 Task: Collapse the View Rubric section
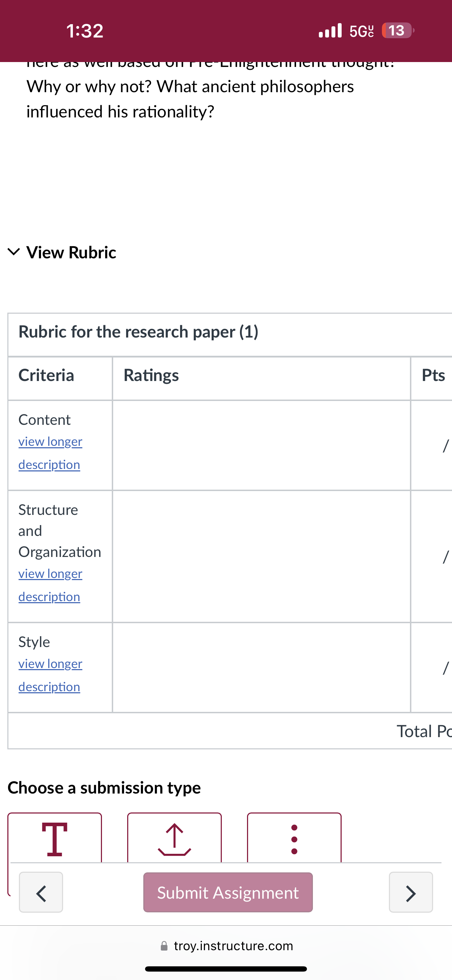(x=62, y=253)
